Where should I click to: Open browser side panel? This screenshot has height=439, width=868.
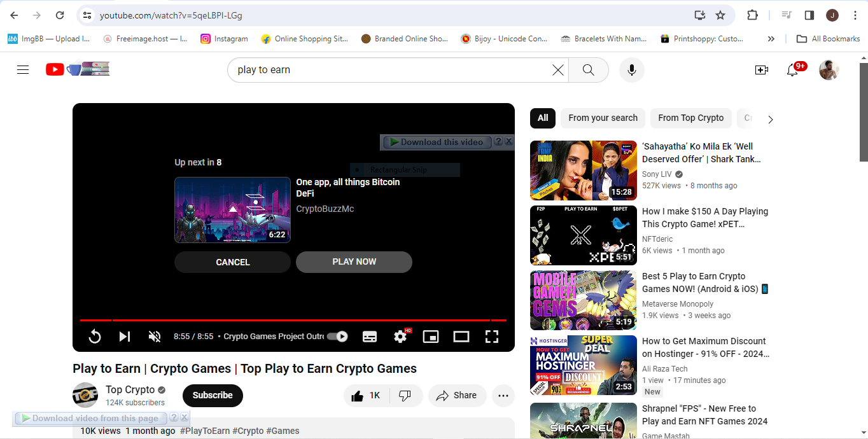809,15
